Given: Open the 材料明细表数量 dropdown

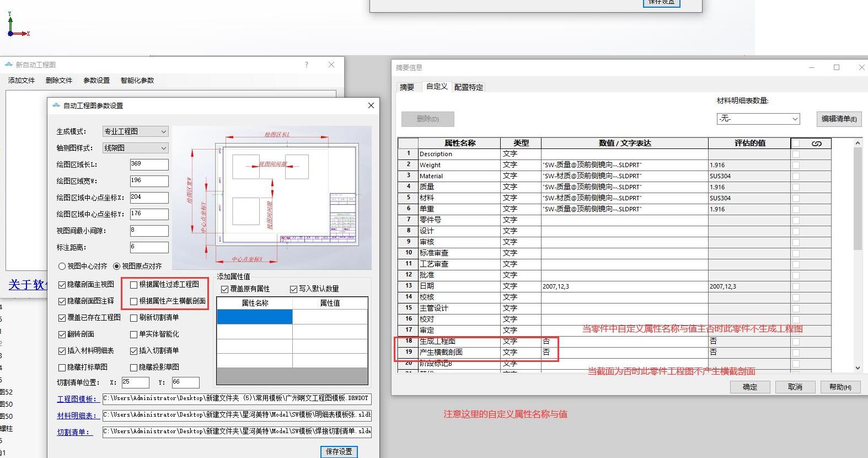Looking at the screenshot, I should (x=758, y=119).
